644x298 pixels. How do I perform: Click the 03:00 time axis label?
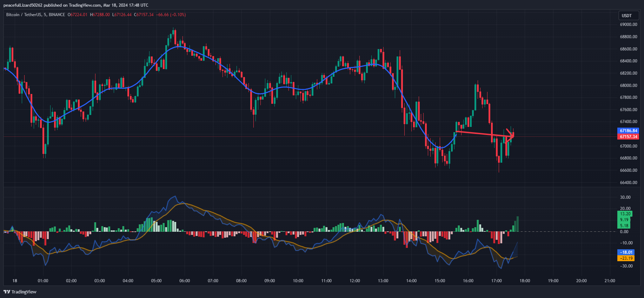(x=100, y=281)
